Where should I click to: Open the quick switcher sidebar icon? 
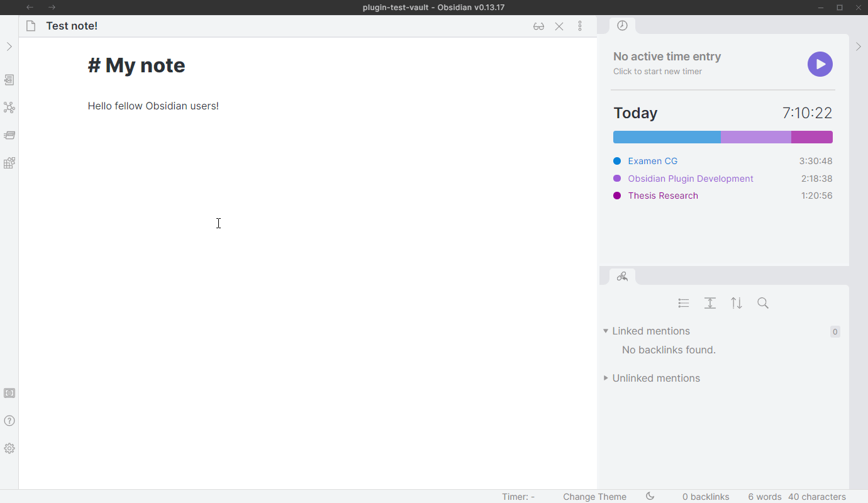[x=9, y=80]
